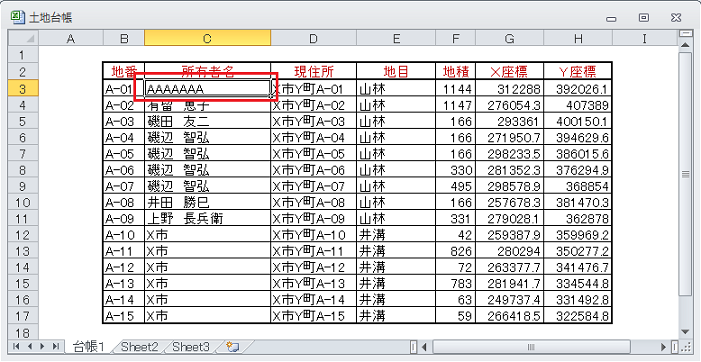
Task: Click vertical scrollbar up arrow
Action: [x=685, y=44]
